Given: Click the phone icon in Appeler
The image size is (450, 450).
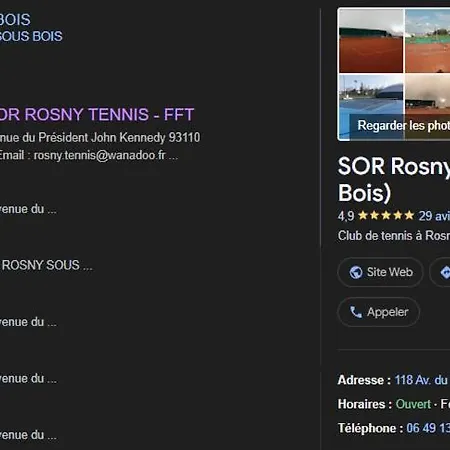Looking at the screenshot, I should tap(356, 312).
